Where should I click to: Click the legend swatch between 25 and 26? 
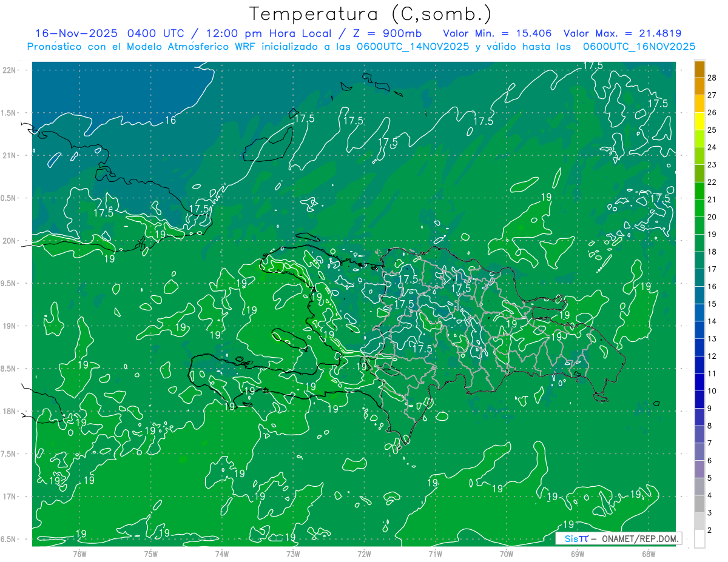699,121
